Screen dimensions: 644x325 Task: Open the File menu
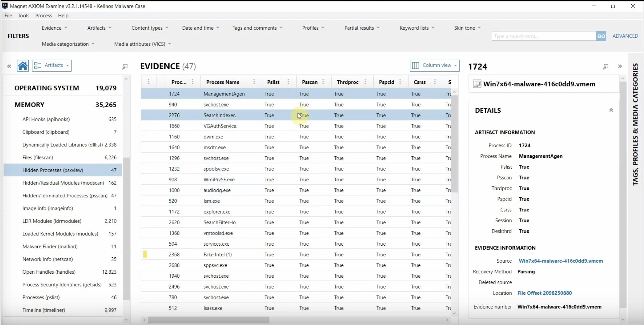[x=8, y=15]
